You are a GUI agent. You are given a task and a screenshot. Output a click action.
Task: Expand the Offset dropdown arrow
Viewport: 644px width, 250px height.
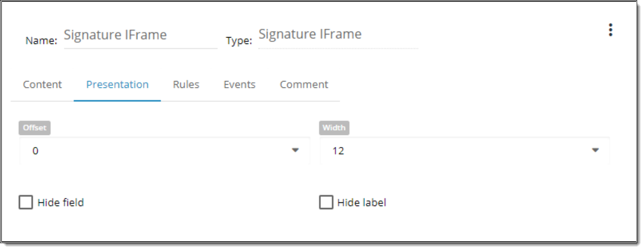point(295,150)
